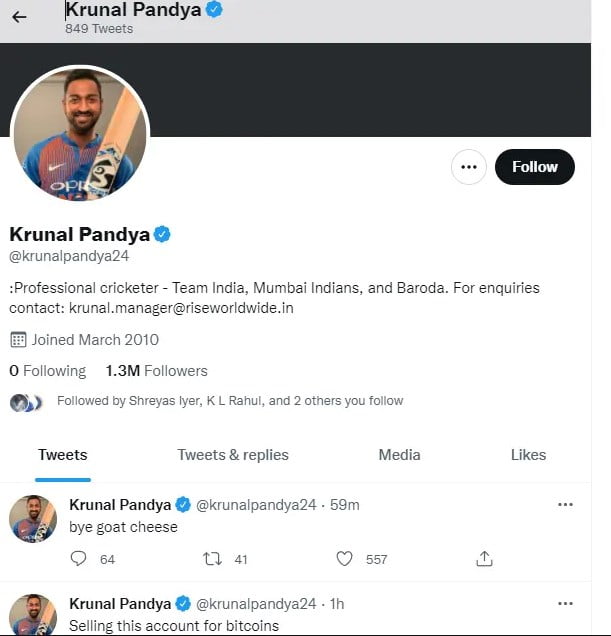
Task: Click the back arrow icon
Action: pos(19,17)
